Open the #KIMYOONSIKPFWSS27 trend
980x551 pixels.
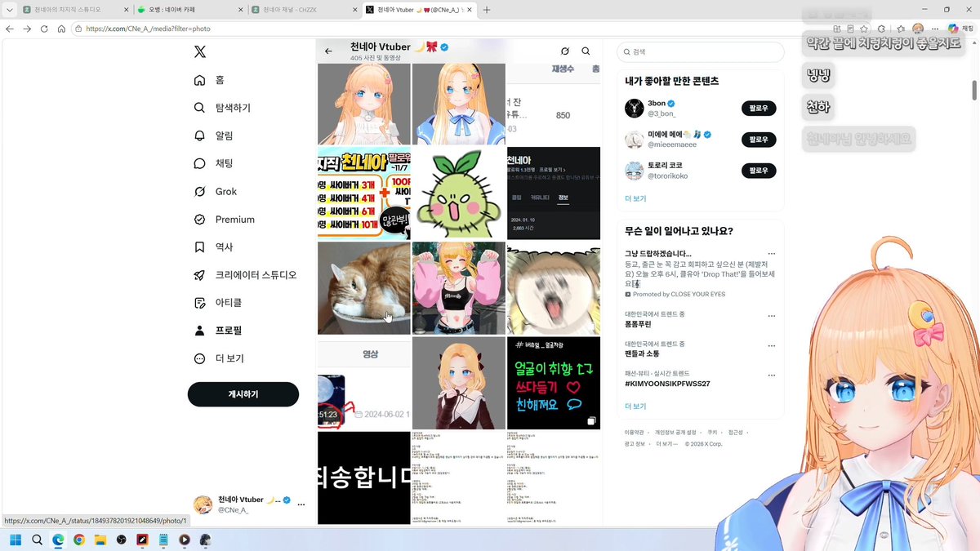click(667, 384)
